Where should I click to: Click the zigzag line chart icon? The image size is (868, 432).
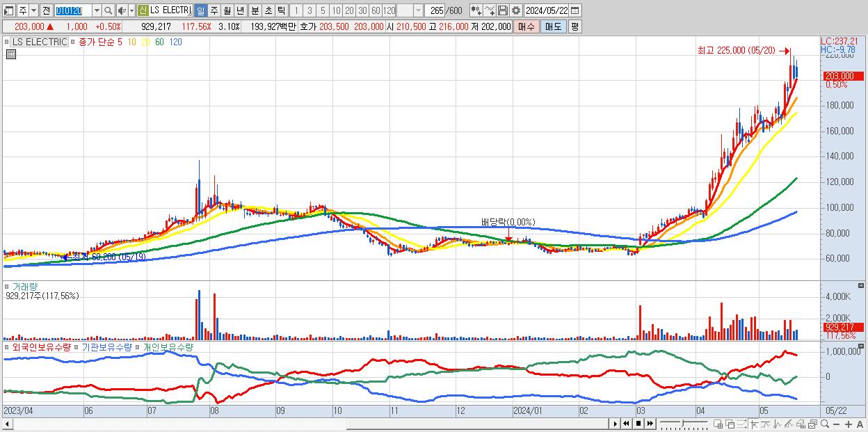click(778, 424)
